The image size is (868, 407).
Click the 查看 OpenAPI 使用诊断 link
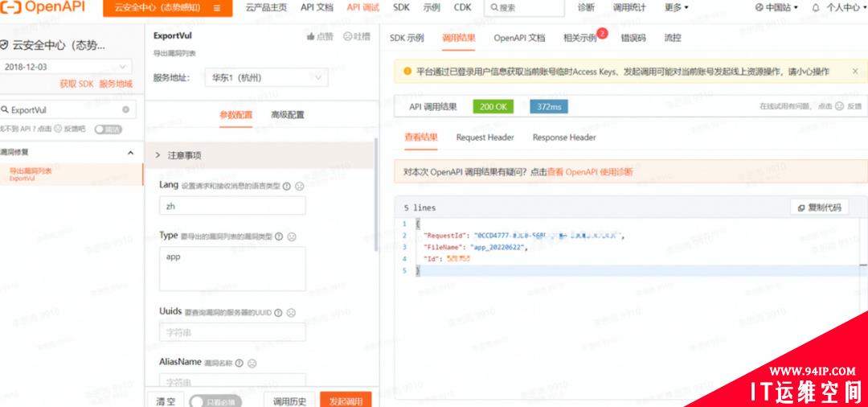(x=590, y=172)
